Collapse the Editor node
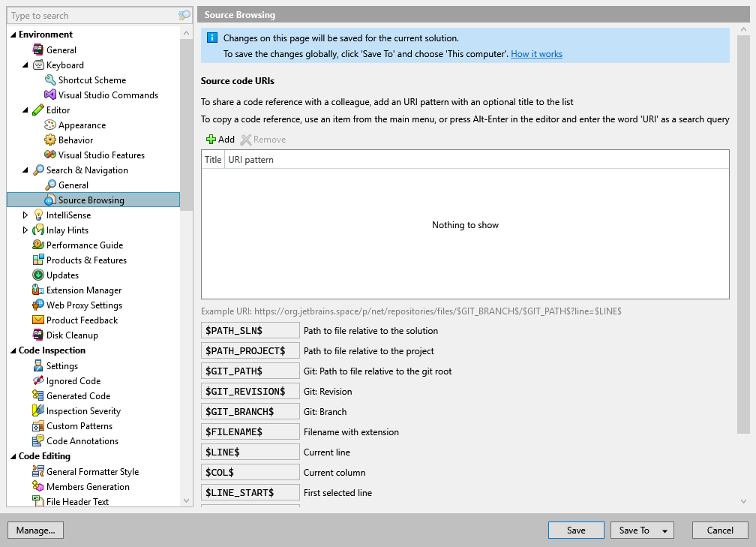Image resolution: width=756 pixels, height=547 pixels. (25, 110)
